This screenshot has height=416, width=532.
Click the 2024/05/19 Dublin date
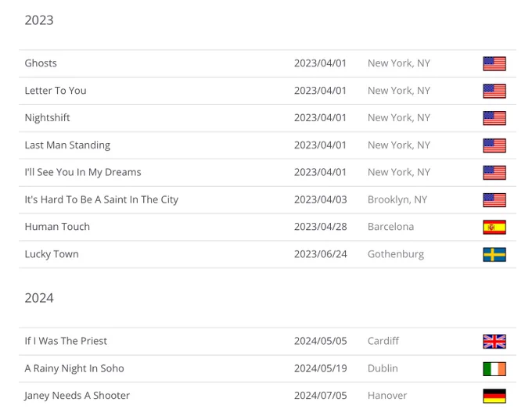(x=320, y=368)
